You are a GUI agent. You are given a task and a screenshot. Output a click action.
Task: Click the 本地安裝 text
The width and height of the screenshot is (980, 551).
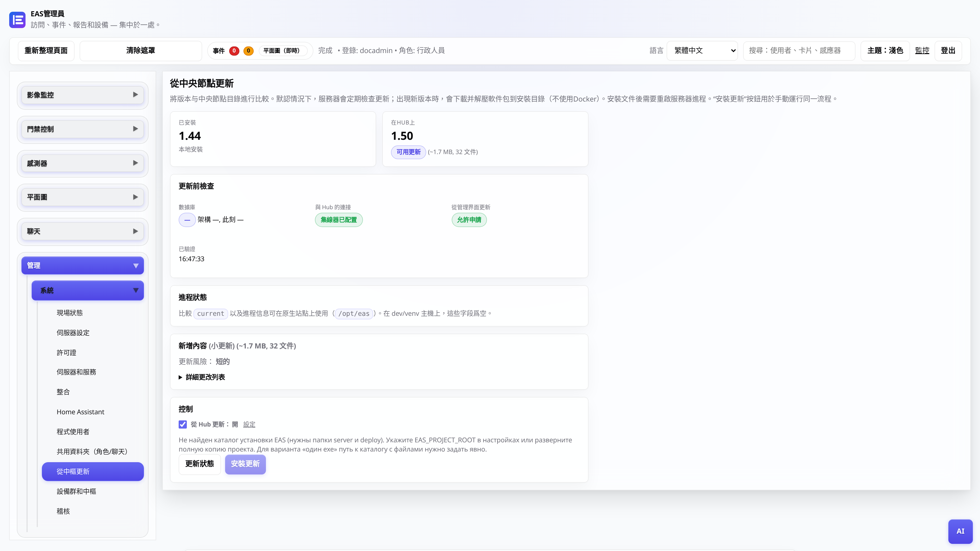[191, 149]
